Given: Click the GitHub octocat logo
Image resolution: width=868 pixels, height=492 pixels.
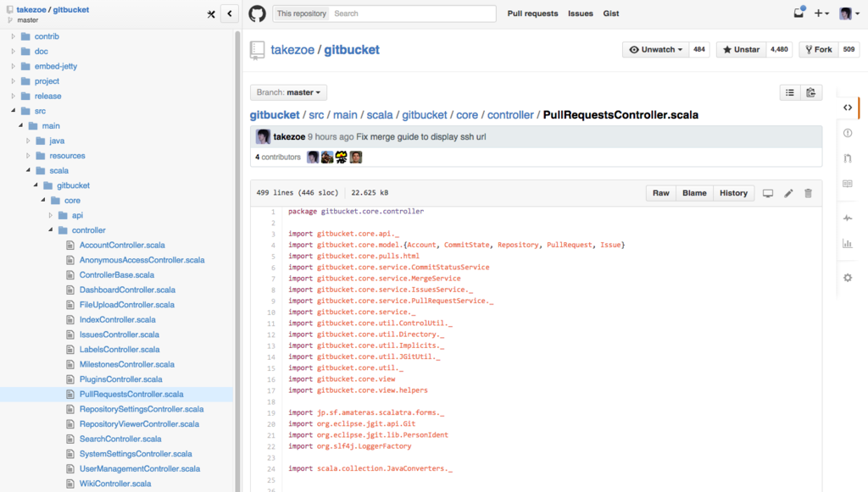Looking at the screenshot, I should pyautogui.click(x=257, y=13).
